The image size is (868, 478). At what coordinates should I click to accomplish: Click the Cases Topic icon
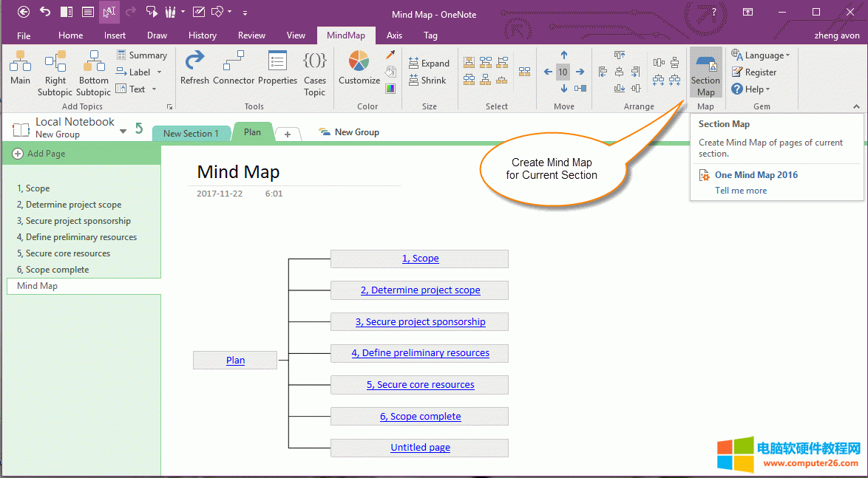(315, 72)
